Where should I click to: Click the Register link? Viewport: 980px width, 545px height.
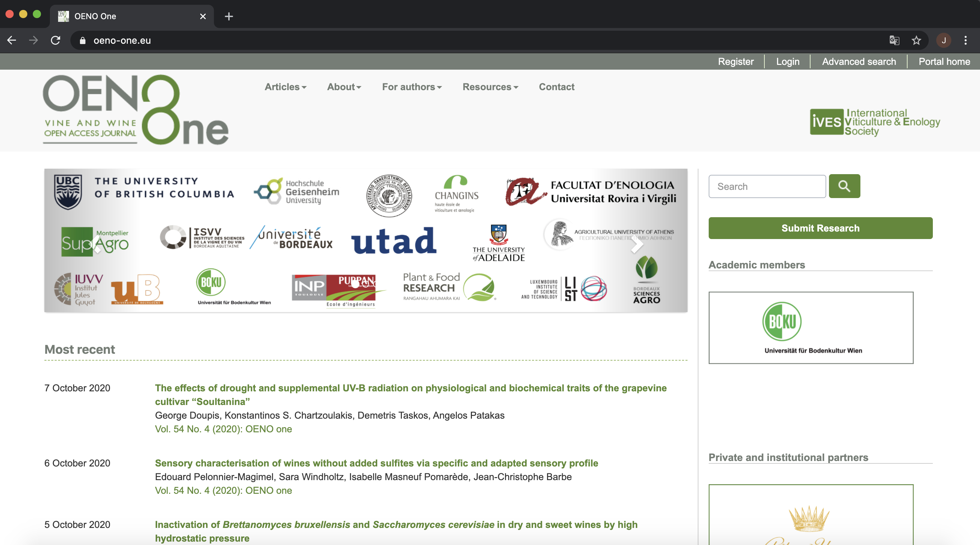(x=735, y=61)
